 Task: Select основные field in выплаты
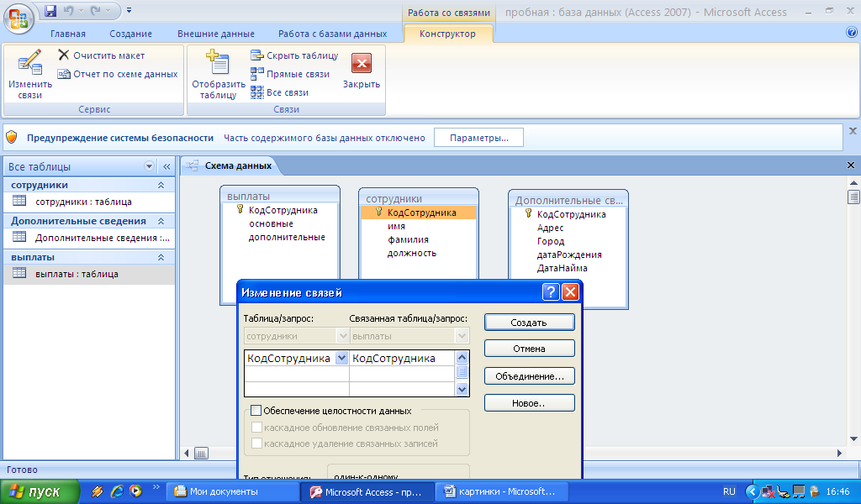pyautogui.click(x=271, y=223)
